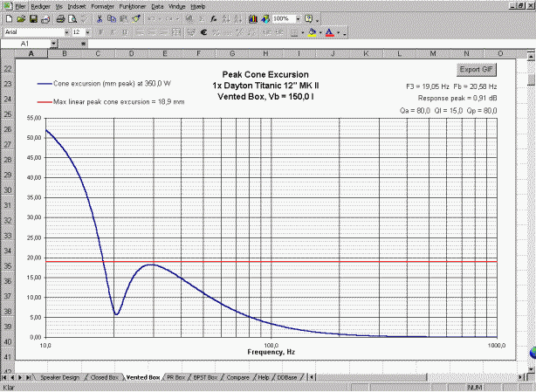
Task: Click the Print Preview icon
Action: (x=72, y=18)
